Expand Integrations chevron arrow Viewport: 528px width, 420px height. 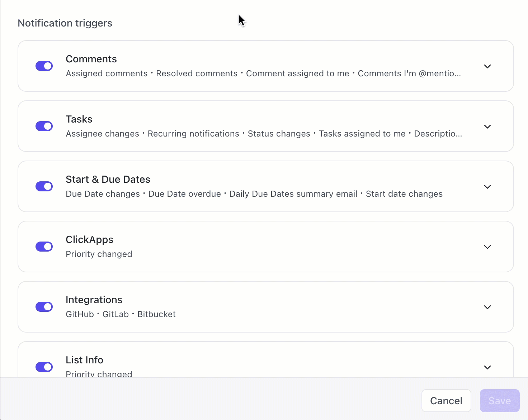(x=487, y=307)
